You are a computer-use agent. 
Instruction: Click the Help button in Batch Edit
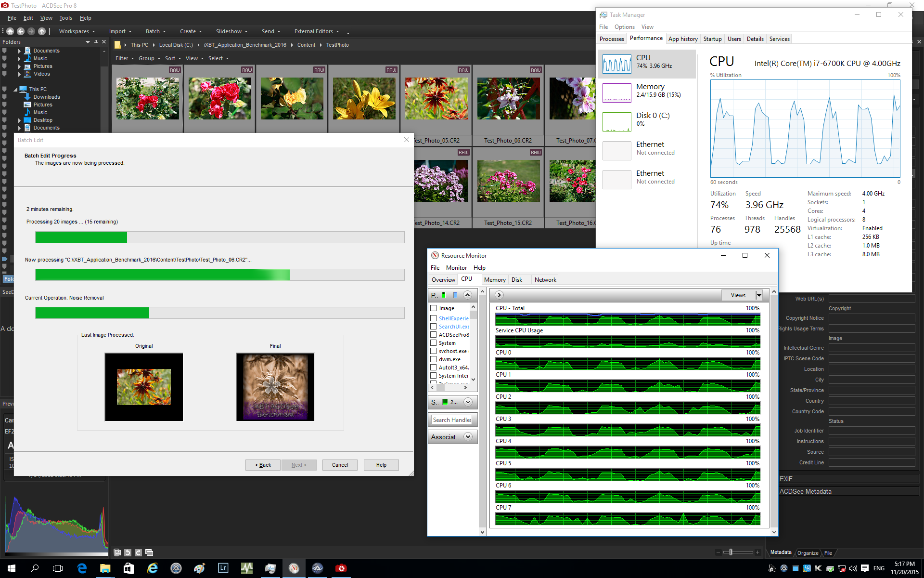click(381, 465)
